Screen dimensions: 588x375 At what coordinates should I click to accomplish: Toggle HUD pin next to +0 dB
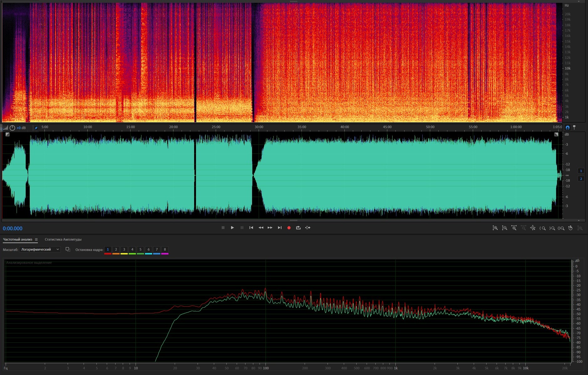[x=36, y=128]
